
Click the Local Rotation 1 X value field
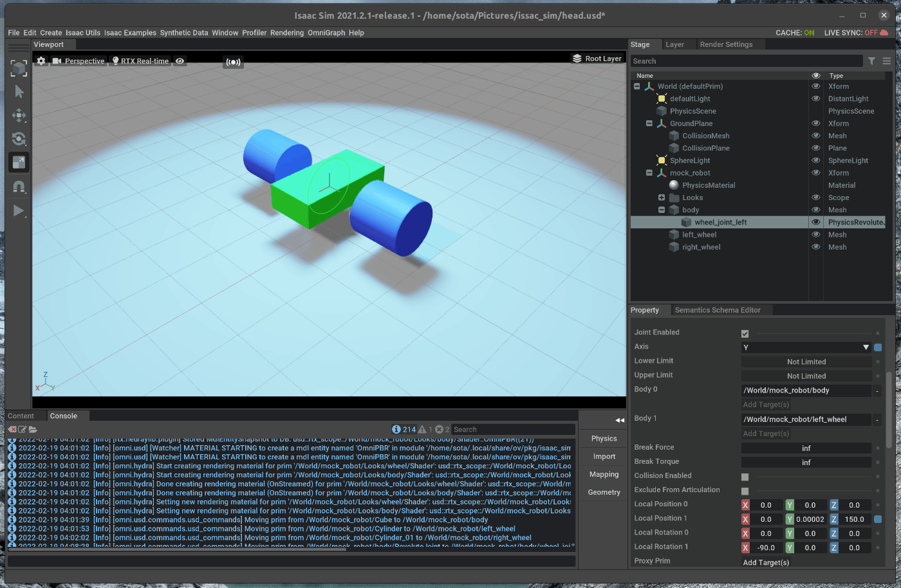(x=766, y=547)
